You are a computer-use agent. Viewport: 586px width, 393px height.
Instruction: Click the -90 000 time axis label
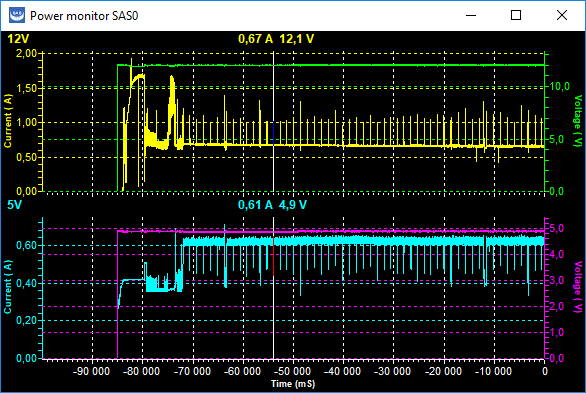[91, 371]
